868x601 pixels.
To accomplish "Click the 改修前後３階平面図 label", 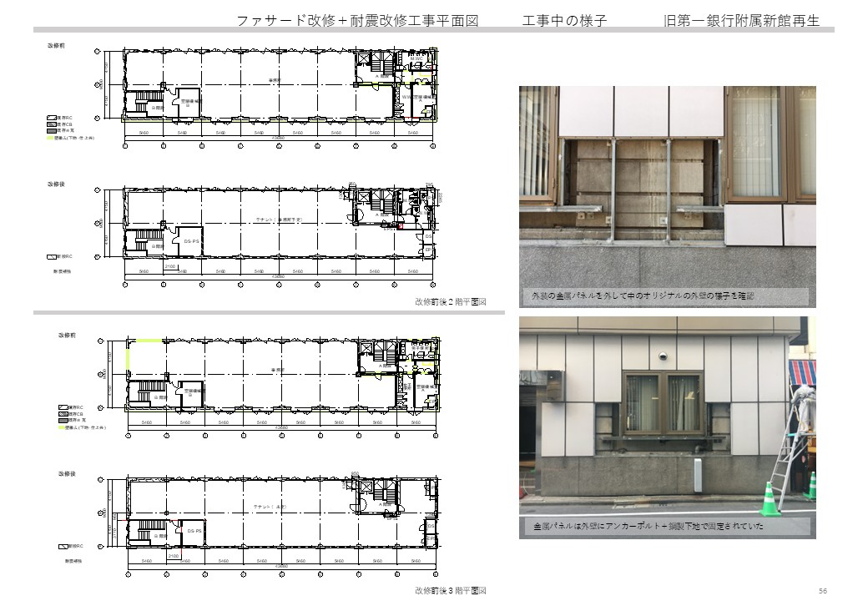I will click(450, 590).
